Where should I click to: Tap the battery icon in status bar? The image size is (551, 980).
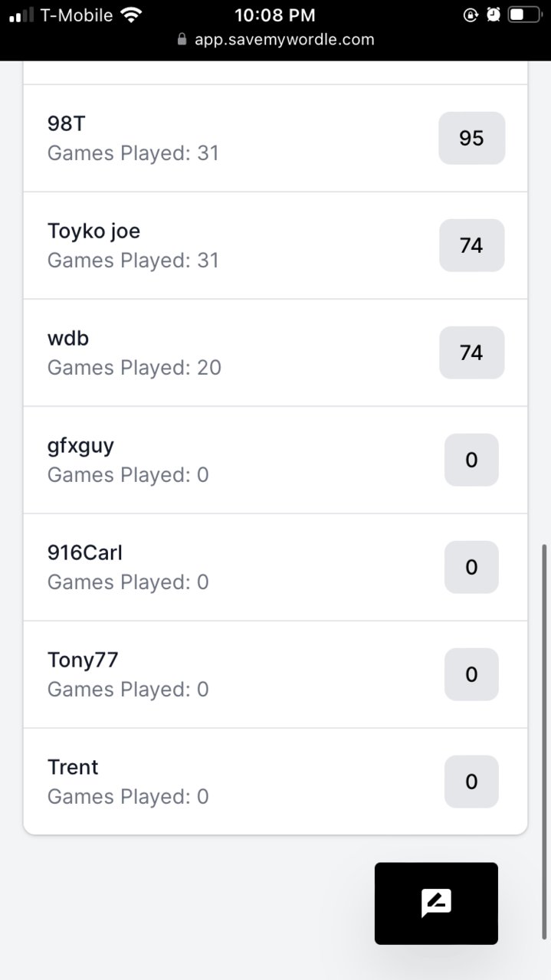point(525,15)
